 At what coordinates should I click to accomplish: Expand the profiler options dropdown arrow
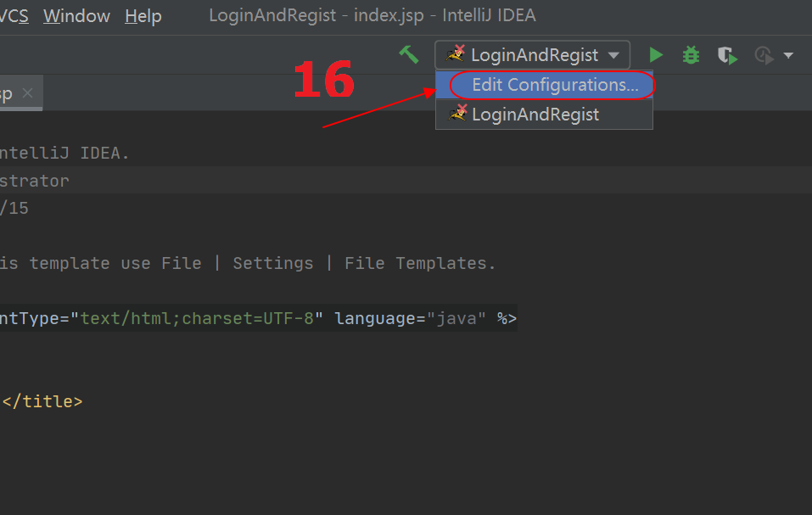[789, 54]
